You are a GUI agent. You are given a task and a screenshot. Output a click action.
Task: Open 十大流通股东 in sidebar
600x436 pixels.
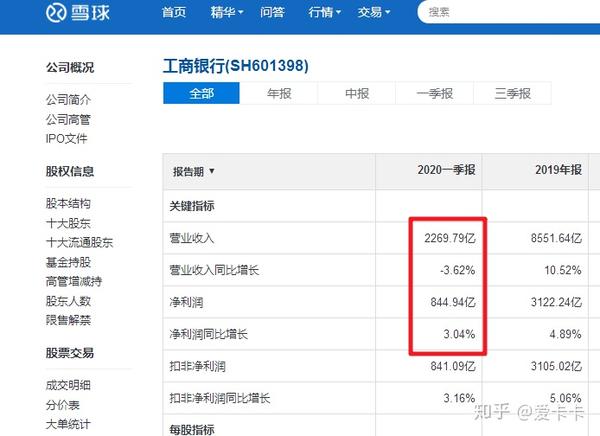coord(79,242)
